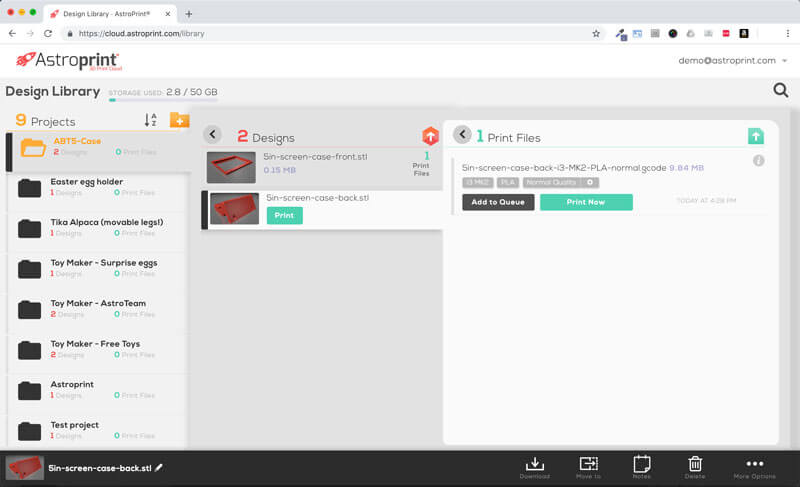Open More Options in the bottom bar

click(755, 468)
